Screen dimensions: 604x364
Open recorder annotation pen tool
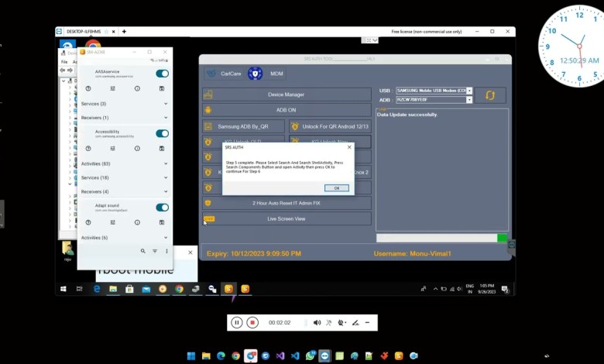pyautogui.click(x=355, y=322)
